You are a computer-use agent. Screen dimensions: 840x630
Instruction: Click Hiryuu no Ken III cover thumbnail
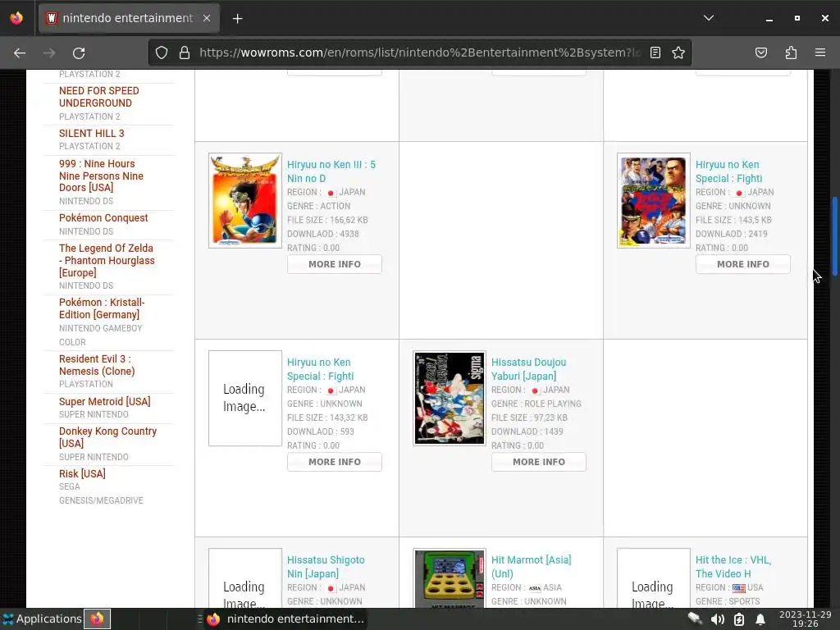245,200
